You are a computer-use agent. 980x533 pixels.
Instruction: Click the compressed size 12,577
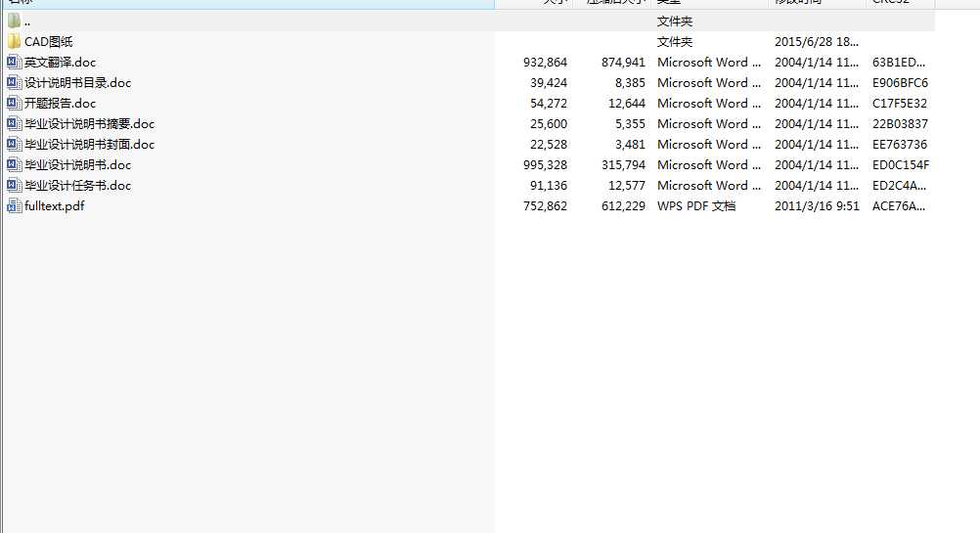(x=627, y=186)
